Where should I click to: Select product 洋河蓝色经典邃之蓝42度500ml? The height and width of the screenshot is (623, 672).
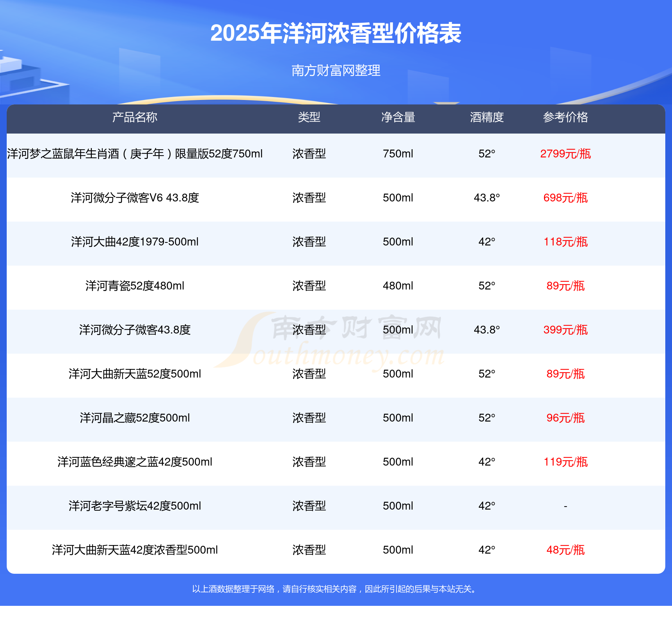click(x=135, y=462)
